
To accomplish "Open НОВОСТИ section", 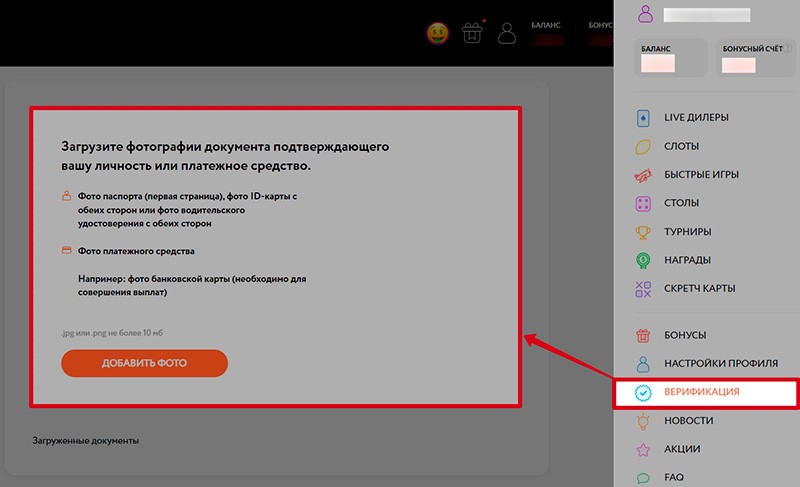I will (x=688, y=421).
